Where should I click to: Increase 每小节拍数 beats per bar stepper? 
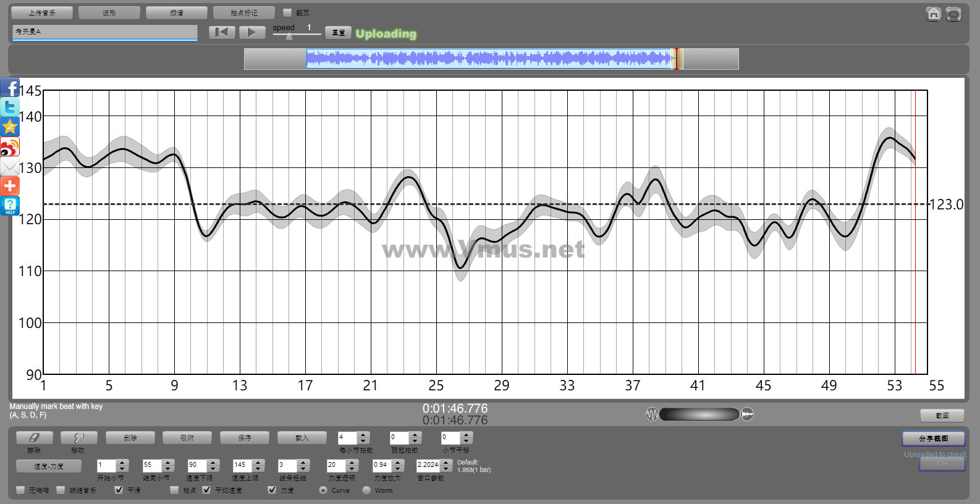363,434
